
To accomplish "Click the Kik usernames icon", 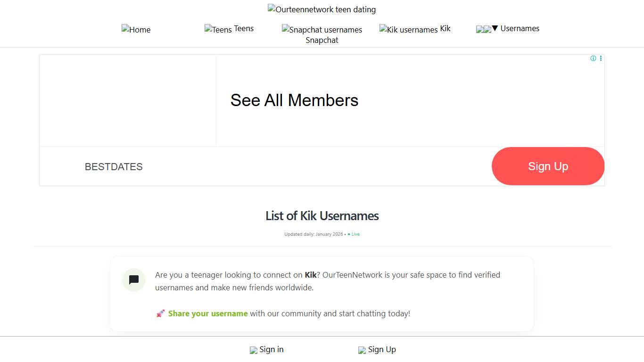I will (x=383, y=29).
